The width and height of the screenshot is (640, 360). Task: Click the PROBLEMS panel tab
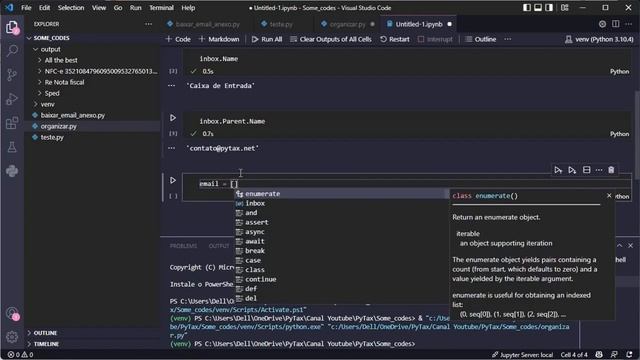183,246
